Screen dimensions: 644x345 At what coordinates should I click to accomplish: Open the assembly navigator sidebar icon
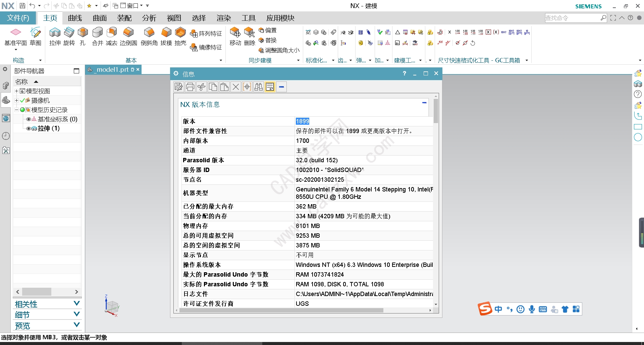point(6,86)
